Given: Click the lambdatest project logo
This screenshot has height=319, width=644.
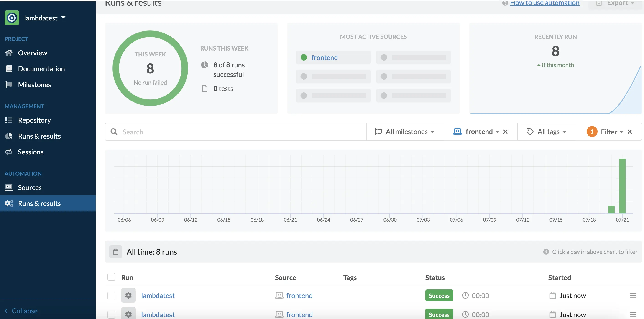Looking at the screenshot, I should 11,18.
